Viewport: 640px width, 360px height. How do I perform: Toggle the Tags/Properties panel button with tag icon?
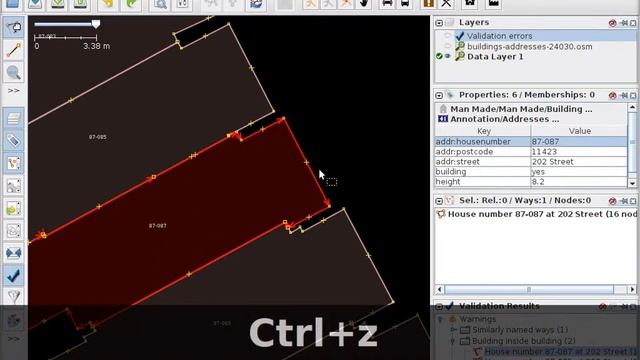point(13,141)
